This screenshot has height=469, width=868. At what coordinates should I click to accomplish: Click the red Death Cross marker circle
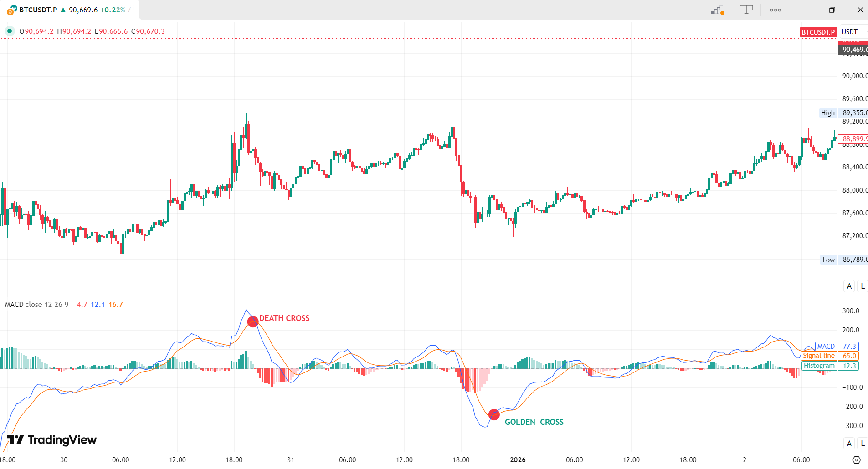[253, 322]
